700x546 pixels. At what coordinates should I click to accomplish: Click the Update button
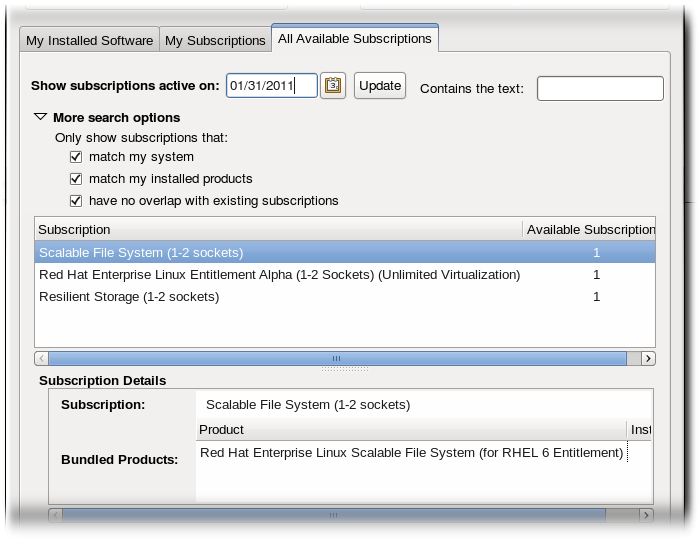click(380, 85)
